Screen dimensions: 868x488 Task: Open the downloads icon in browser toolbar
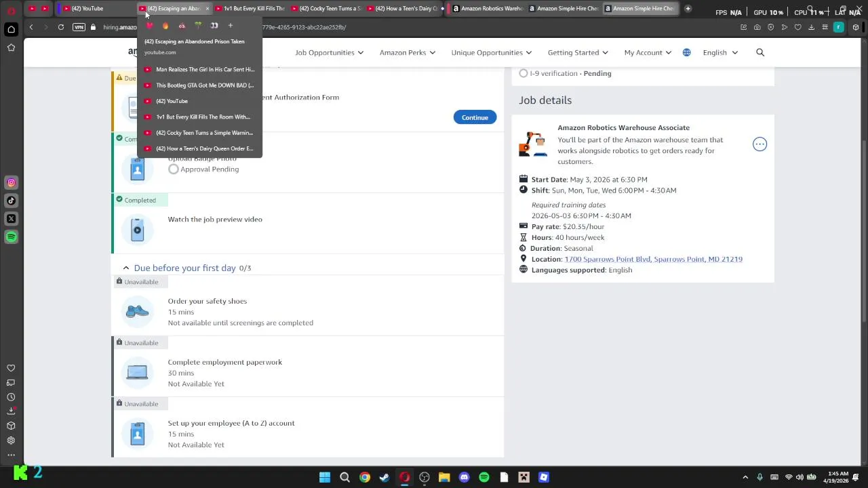(811, 27)
